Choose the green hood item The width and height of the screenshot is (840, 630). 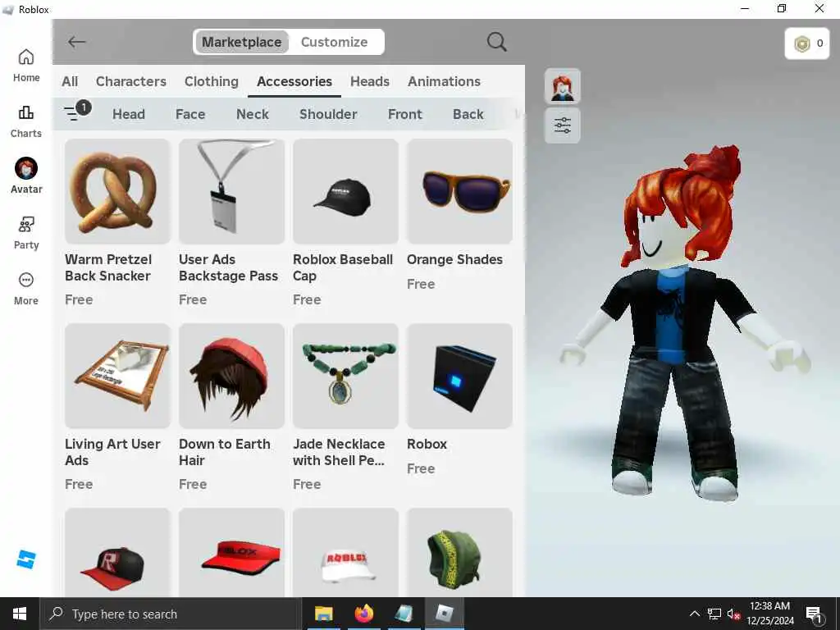tap(459, 553)
